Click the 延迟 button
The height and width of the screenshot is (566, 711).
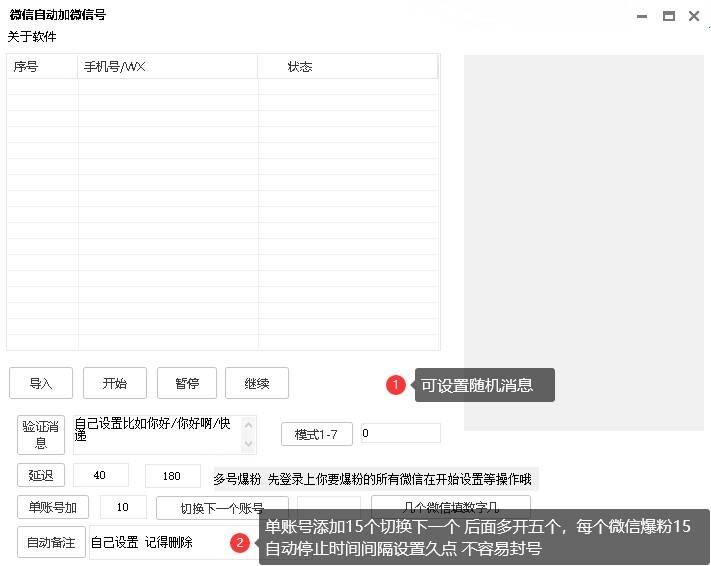point(40,475)
